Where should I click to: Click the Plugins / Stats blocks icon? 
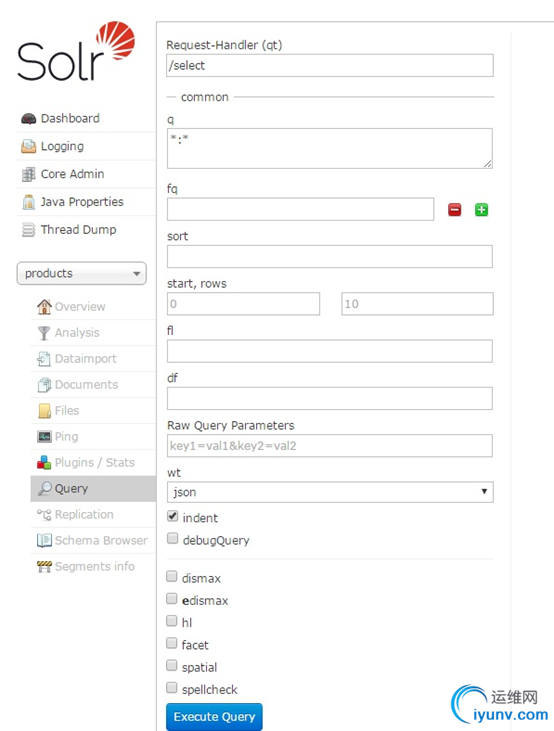point(44,462)
